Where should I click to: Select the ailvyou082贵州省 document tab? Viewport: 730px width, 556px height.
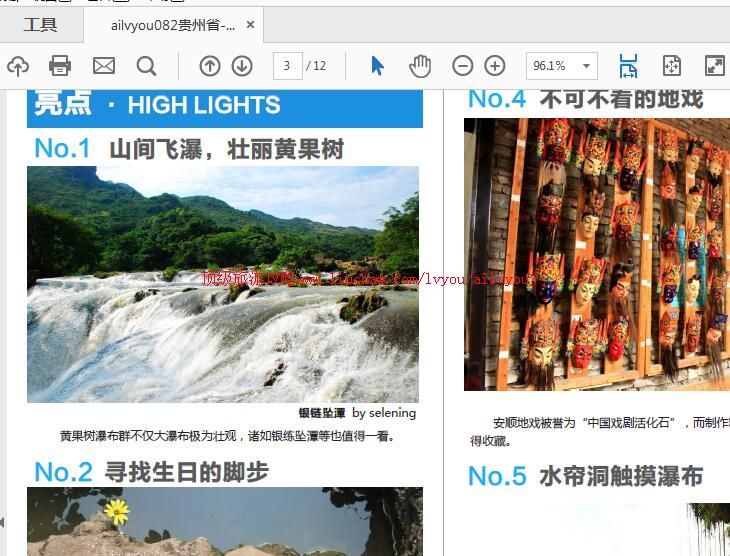(172, 25)
